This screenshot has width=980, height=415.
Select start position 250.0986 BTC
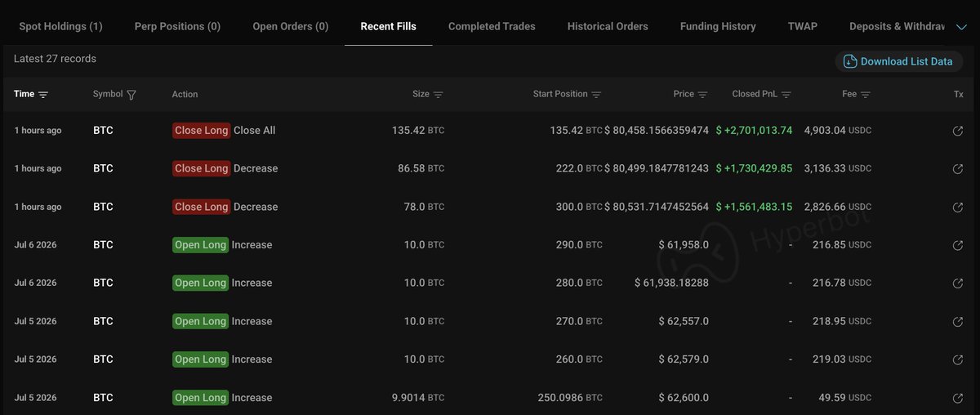point(570,398)
